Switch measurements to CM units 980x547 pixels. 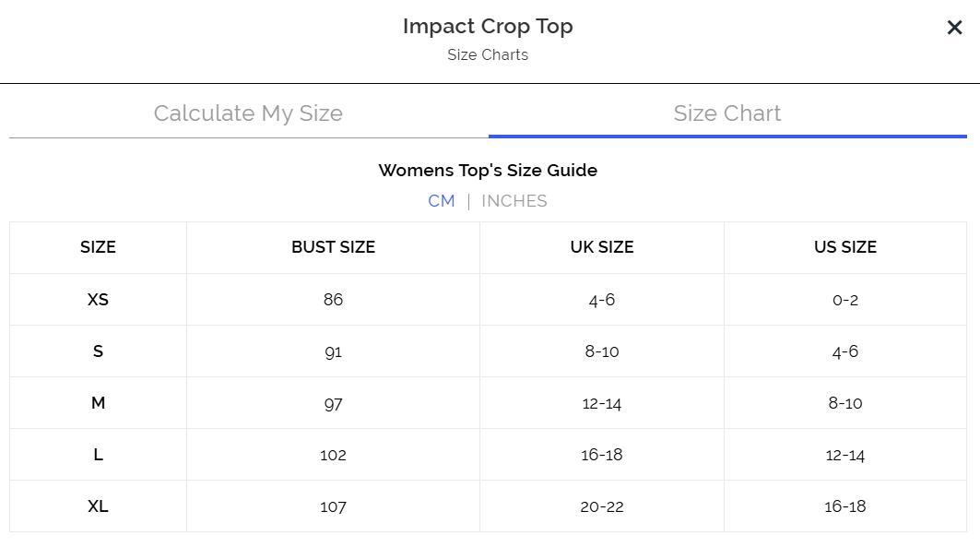[x=441, y=201]
